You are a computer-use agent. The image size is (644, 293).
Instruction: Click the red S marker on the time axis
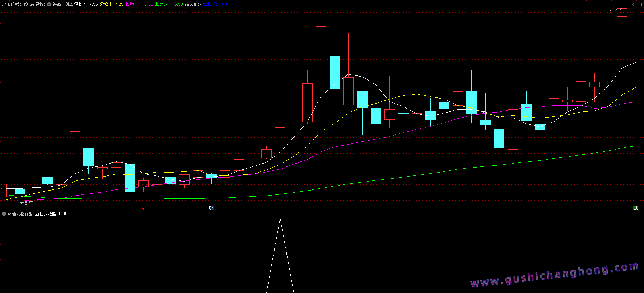(143, 209)
